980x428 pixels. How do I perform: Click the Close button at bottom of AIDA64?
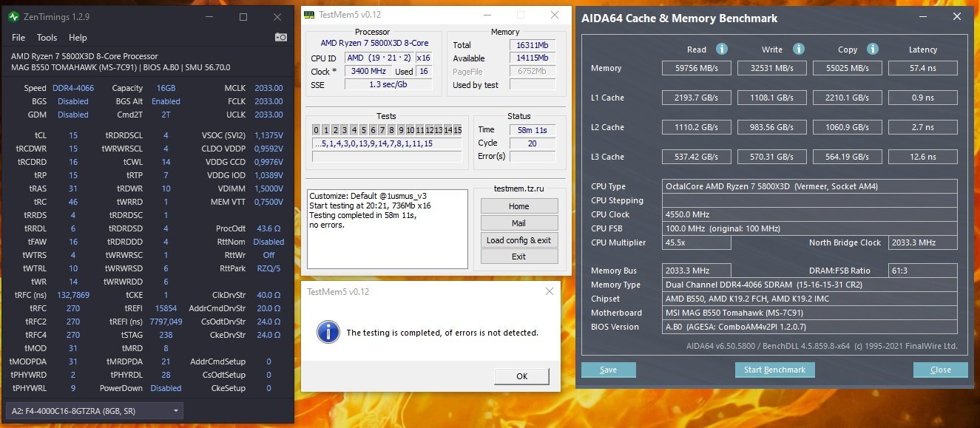941,370
